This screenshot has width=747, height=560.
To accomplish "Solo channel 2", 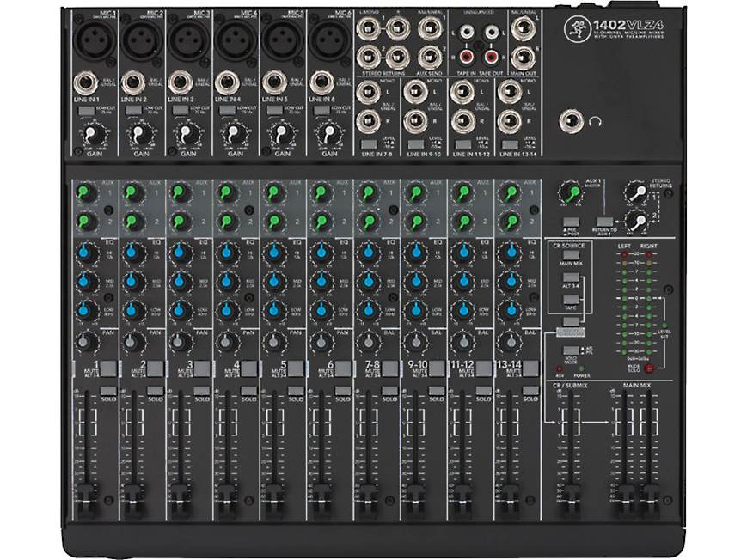I will tap(156, 391).
